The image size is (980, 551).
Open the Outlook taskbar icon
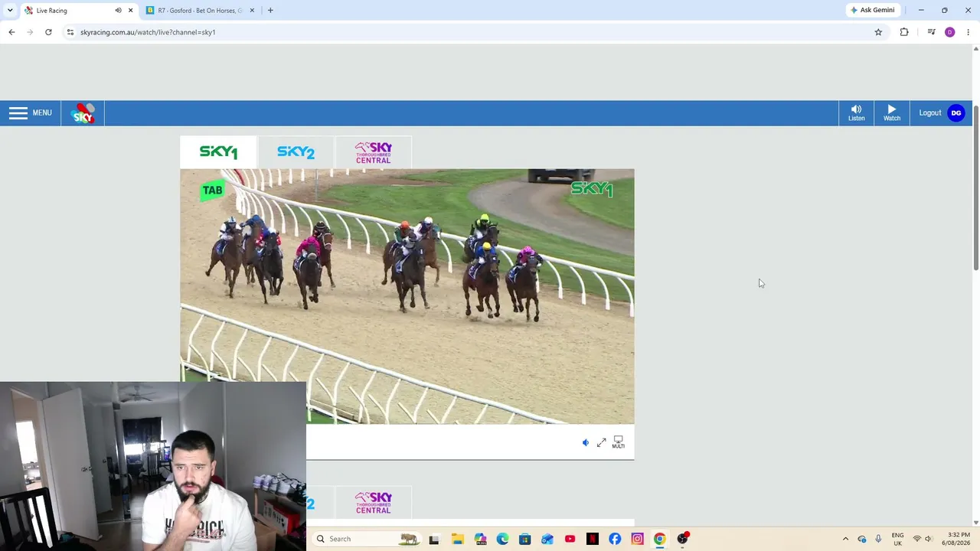click(547, 539)
